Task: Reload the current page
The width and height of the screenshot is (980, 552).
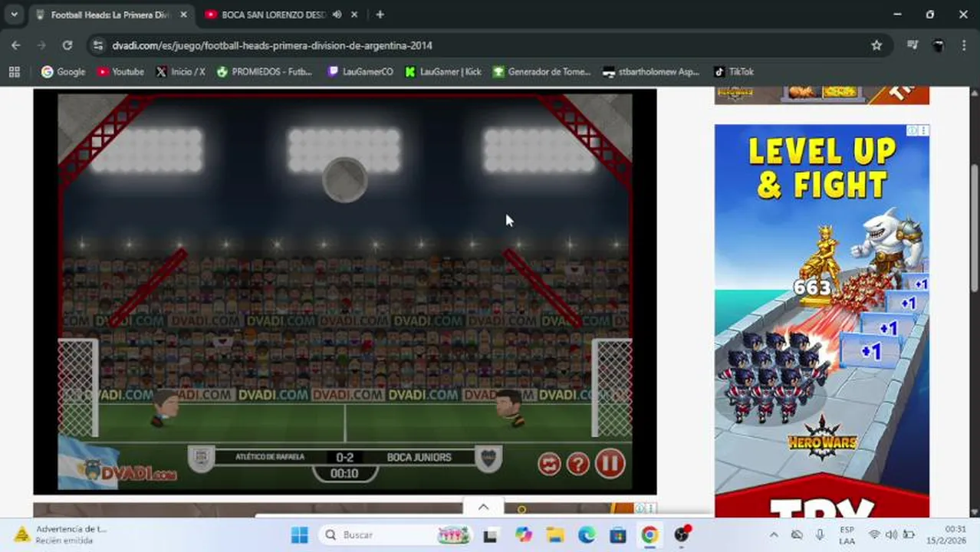Action: click(x=67, y=45)
